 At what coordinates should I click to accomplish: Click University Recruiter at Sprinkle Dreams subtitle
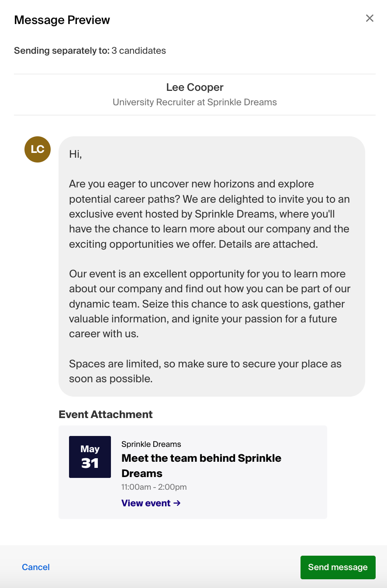pos(195,102)
